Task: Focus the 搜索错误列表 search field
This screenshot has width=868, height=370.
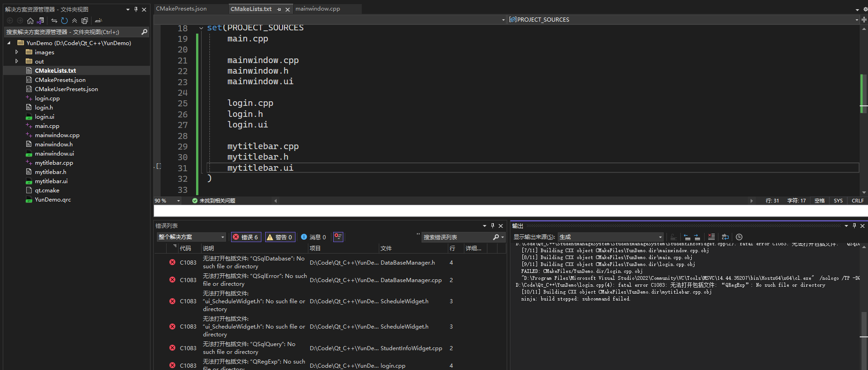Action: [x=457, y=237]
